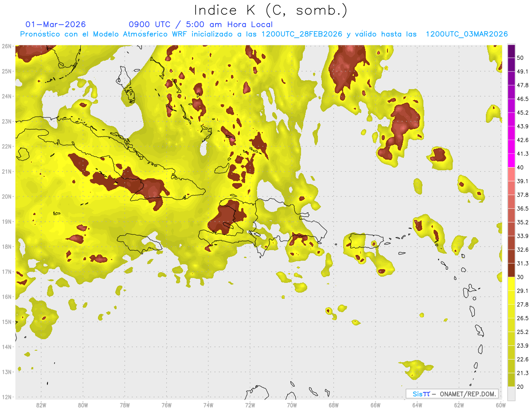Click the 'Indice K (C, somb.)' title

[x=270, y=10]
